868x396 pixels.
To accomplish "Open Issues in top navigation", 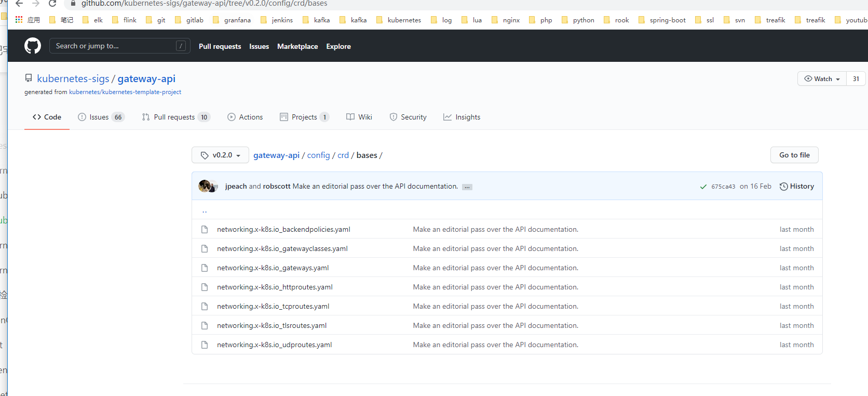I will 259,46.
